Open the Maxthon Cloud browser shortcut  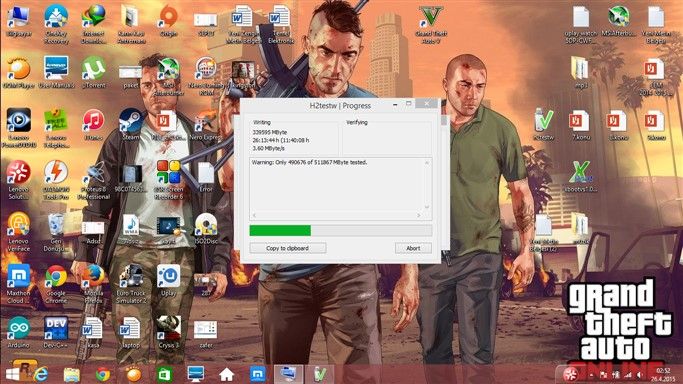coord(18,284)
